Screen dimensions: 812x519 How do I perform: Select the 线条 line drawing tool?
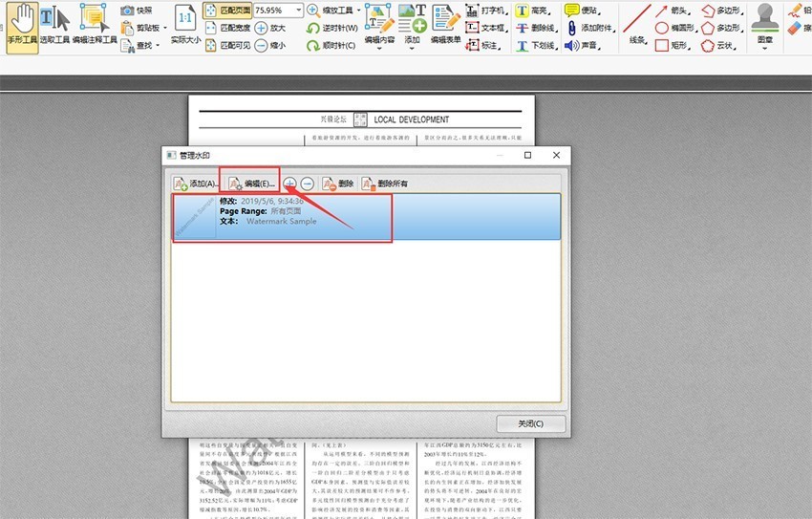point(637,24)
